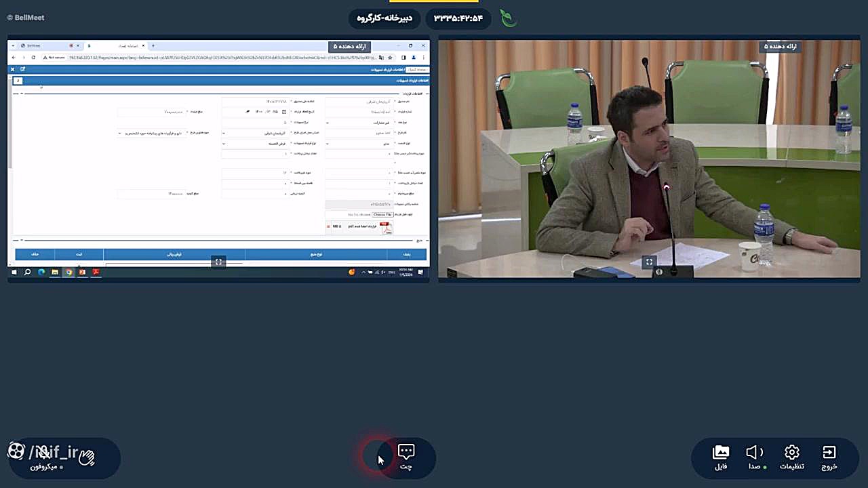Open the uploaded PDF file icon

[386, 228]
